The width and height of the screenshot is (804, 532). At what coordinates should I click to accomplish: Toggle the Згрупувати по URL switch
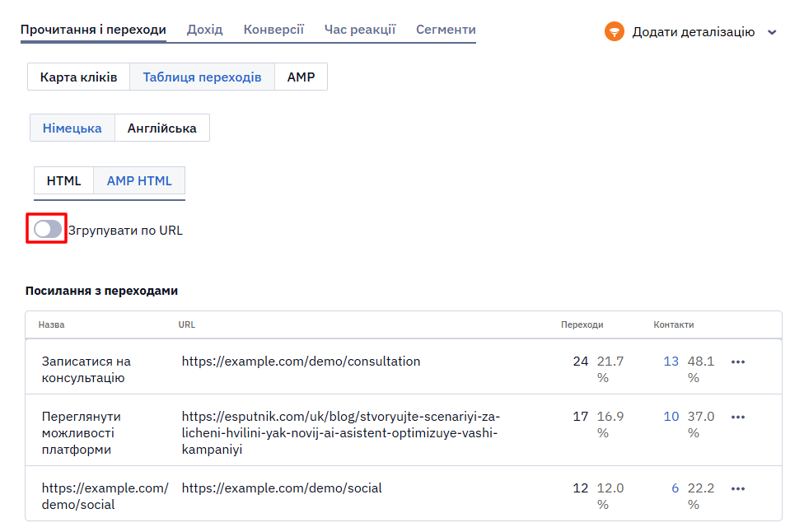47,229
